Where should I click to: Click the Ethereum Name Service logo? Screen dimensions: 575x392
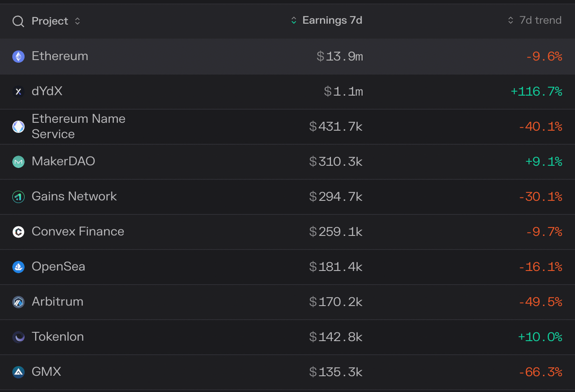click(x=18, y=126)
